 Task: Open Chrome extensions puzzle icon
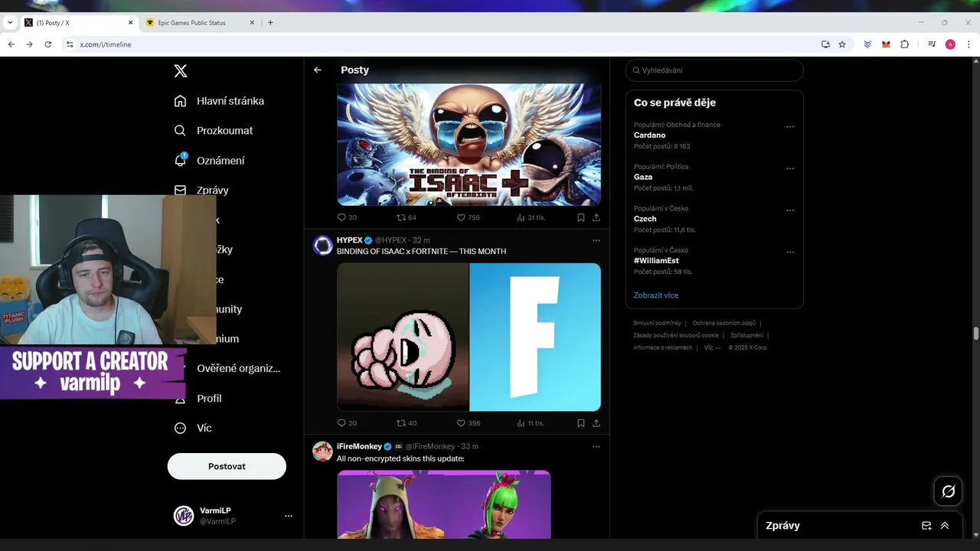[904, 44]
